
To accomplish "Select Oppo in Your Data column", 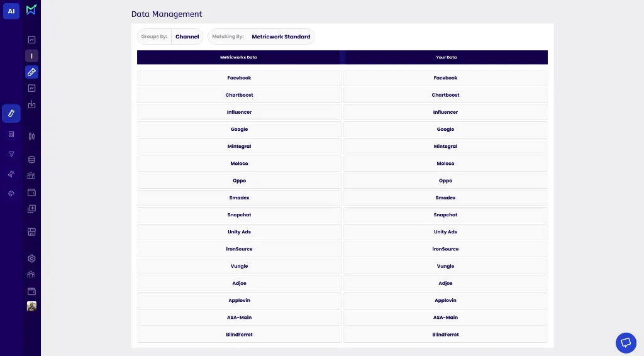I will click(x=445, y=181).
